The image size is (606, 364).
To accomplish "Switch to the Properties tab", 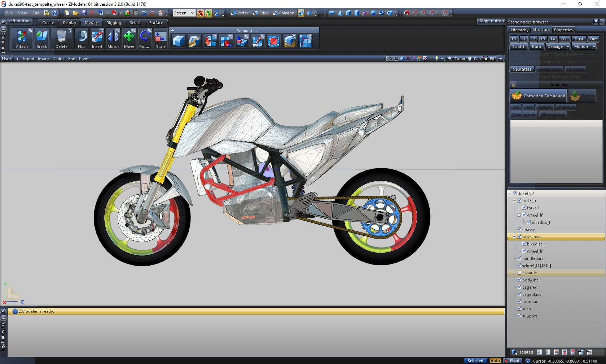I will [563, 30].
